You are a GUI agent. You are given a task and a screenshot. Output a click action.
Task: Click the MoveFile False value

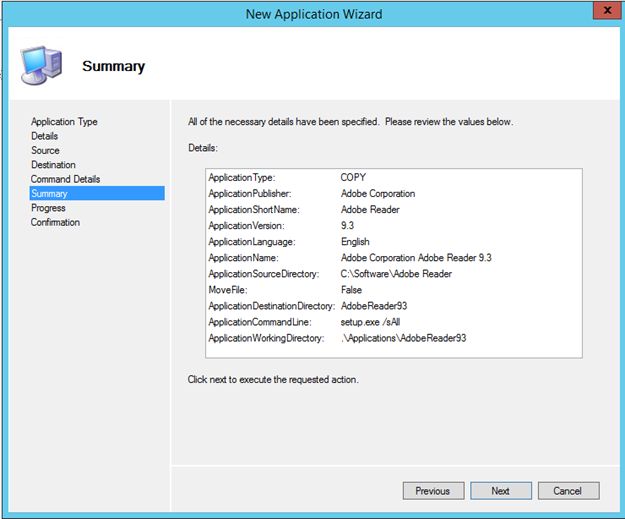(351, 290)
